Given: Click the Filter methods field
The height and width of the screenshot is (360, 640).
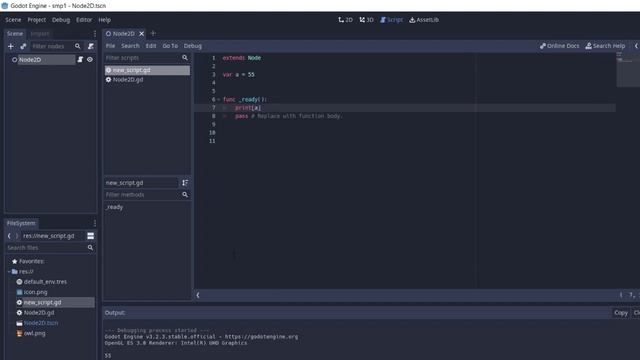Looking at the screenshot, I should pos(142,195).
